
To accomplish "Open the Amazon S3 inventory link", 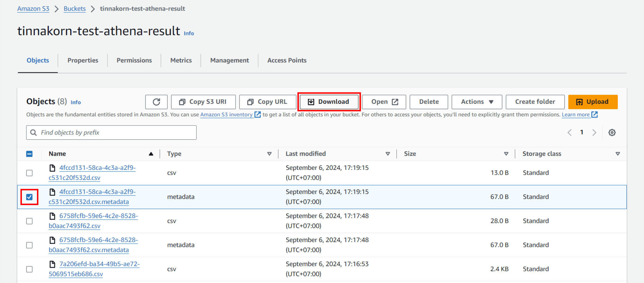I will pyautogui.click(x=226, y=114).
